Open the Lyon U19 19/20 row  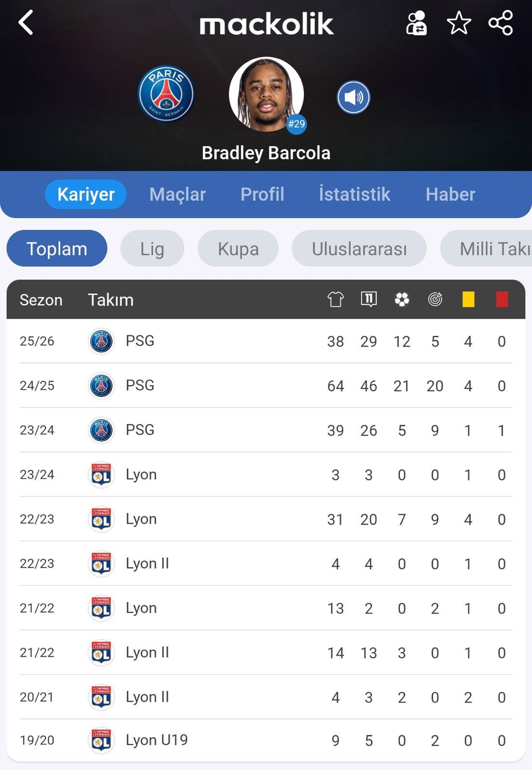[266, 740]
